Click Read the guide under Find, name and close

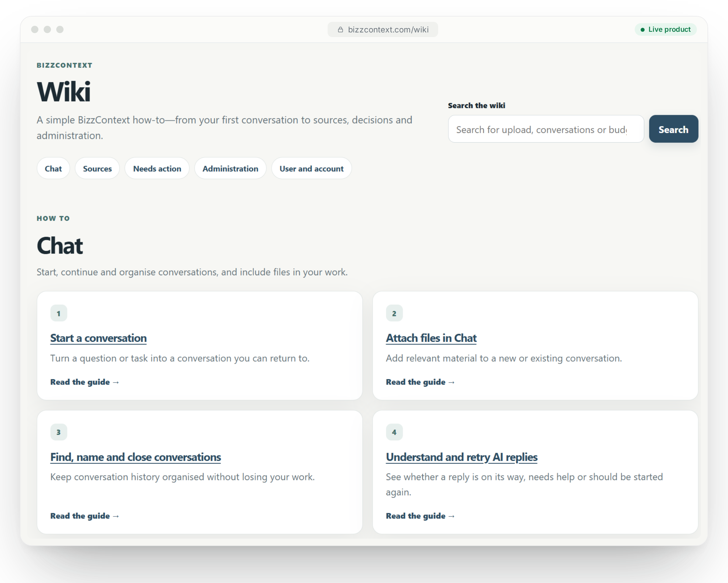coord(85,516)
